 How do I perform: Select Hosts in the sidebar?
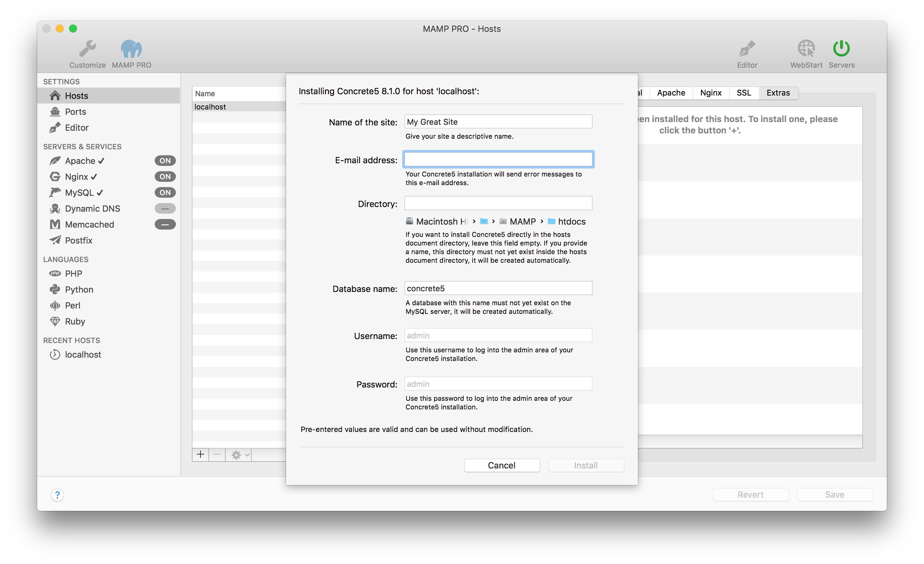pyautogui.click(x=109, y=96)
